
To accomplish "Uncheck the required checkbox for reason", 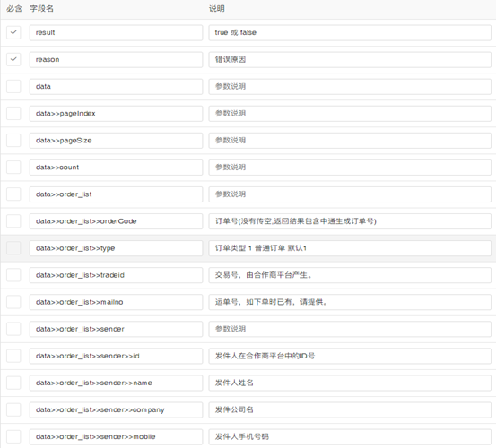I will pyautogui.click(x=13, y=59).
